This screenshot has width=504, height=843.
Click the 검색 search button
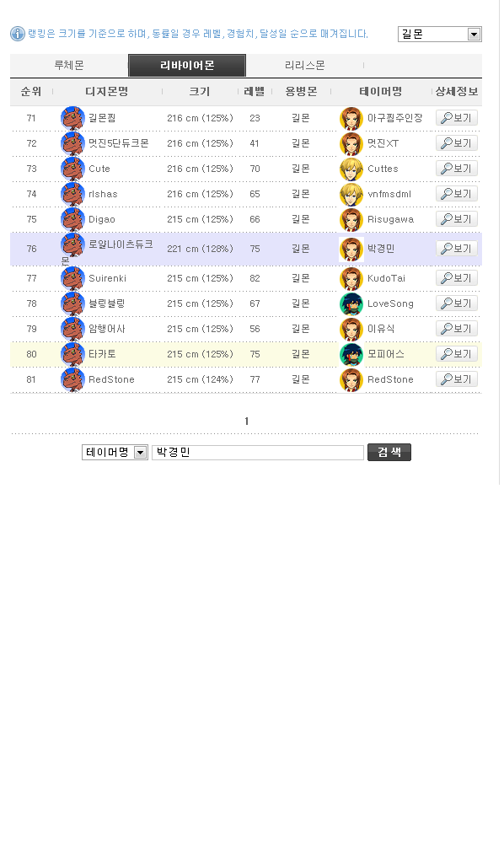click(x=389, y=452)
